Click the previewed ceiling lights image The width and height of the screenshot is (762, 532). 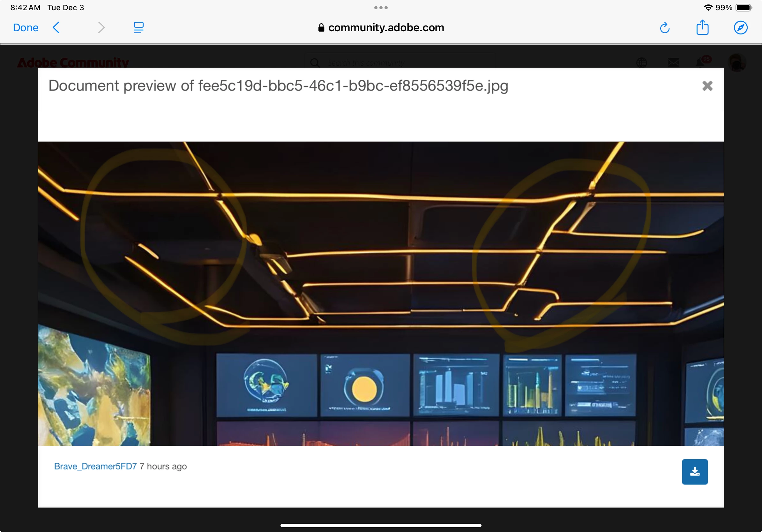pyautogui.click(x=381, y=293)
